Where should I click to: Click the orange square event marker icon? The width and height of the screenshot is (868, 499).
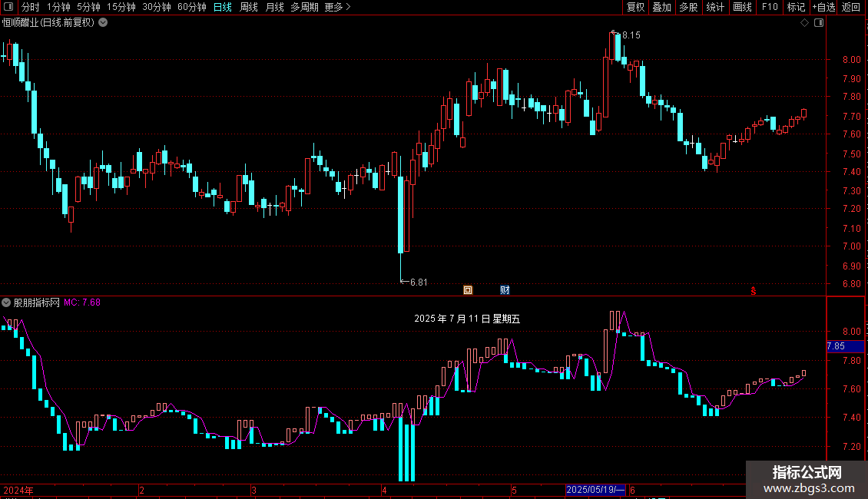click(x=468, y=290)
